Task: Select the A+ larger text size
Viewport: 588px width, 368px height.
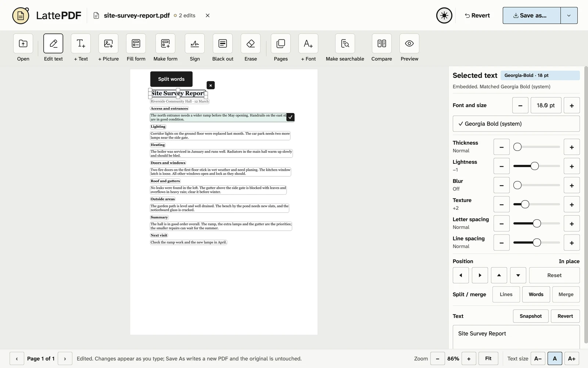Action: [572, 358]
